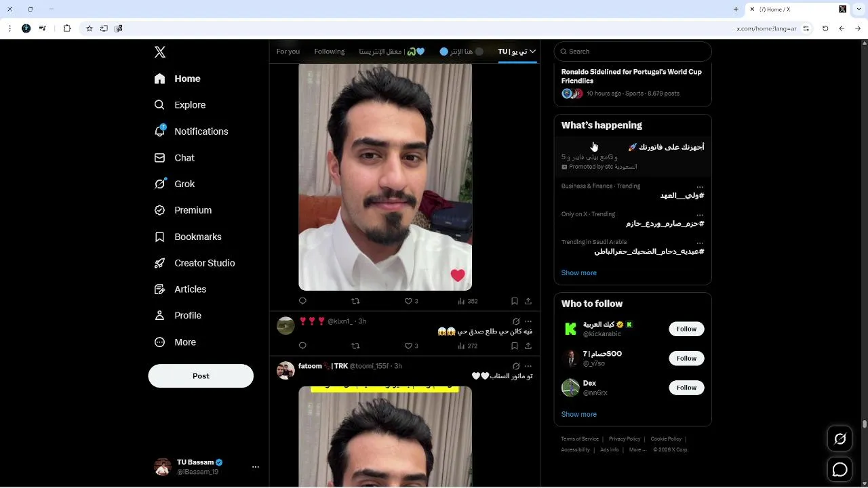
Task: Open more options for Trending in Saudi Arabia item
Action: [x=700, y=243]
